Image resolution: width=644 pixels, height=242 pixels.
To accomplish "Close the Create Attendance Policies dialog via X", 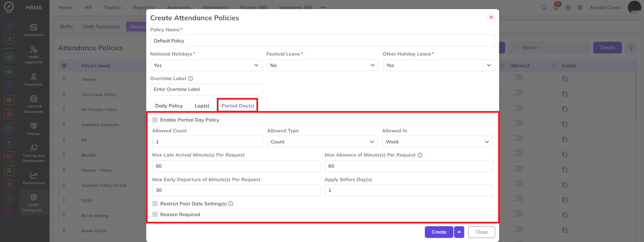I will pos(491,17).
